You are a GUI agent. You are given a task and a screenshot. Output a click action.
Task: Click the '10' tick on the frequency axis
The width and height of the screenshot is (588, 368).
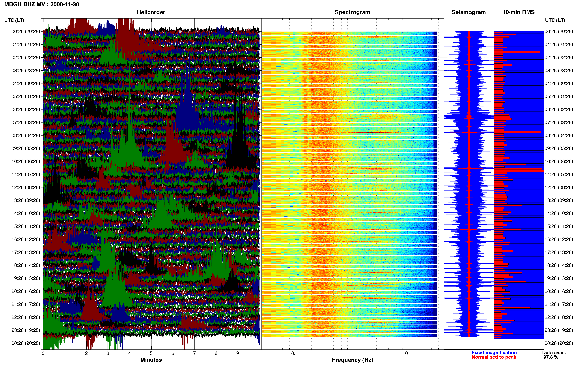pos(405,353)
